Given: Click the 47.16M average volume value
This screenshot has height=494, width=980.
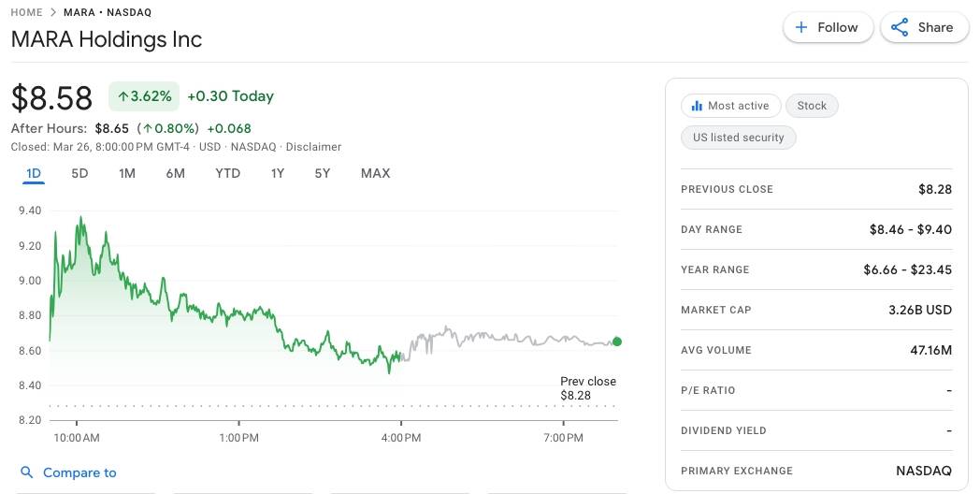Looking at the screenshot, I should 930,350.
